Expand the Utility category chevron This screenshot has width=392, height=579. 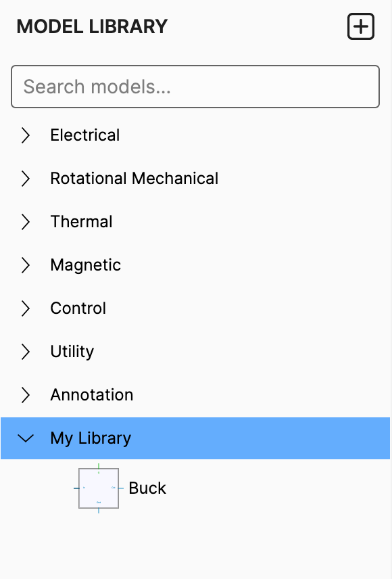(26, 352)
